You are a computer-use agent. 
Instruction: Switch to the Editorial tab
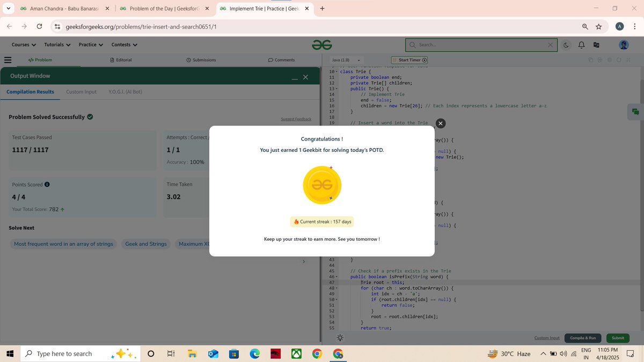tap(121, 60)
